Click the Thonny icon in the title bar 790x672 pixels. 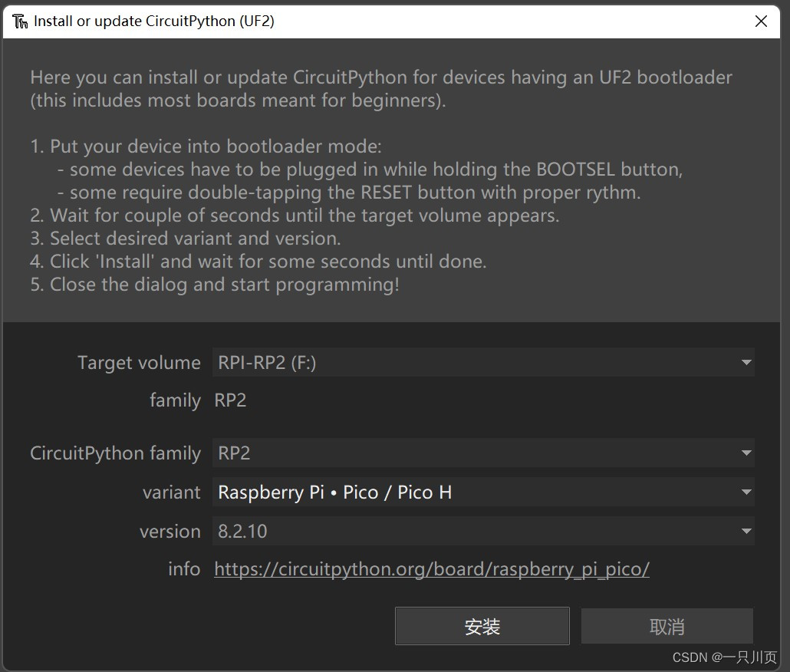click(x=19, y=21)
